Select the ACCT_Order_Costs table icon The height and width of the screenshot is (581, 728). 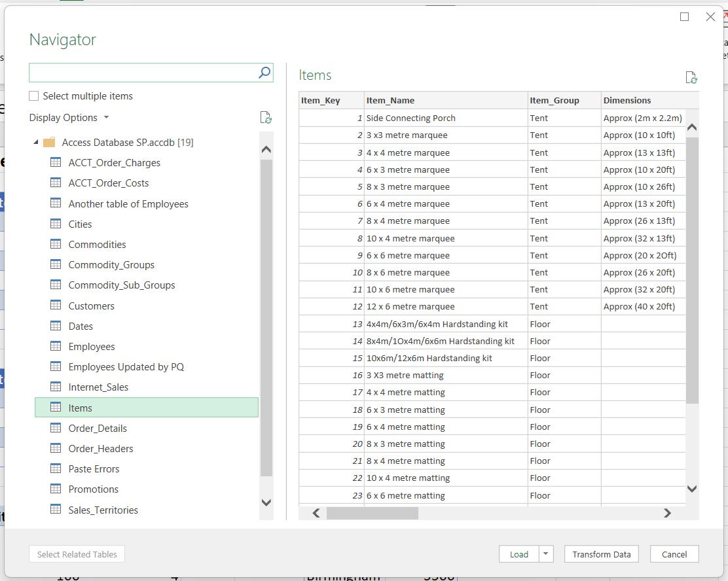(56, 183)
